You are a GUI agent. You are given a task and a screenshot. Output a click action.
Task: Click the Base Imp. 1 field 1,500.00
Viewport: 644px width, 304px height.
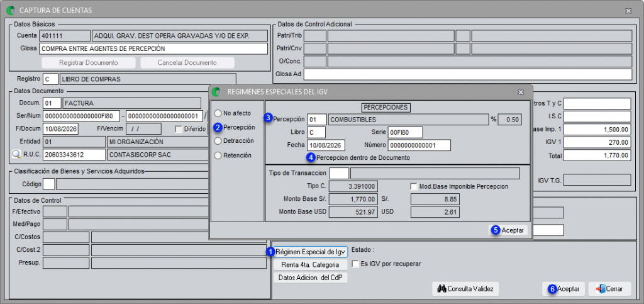tap(597, 130)
